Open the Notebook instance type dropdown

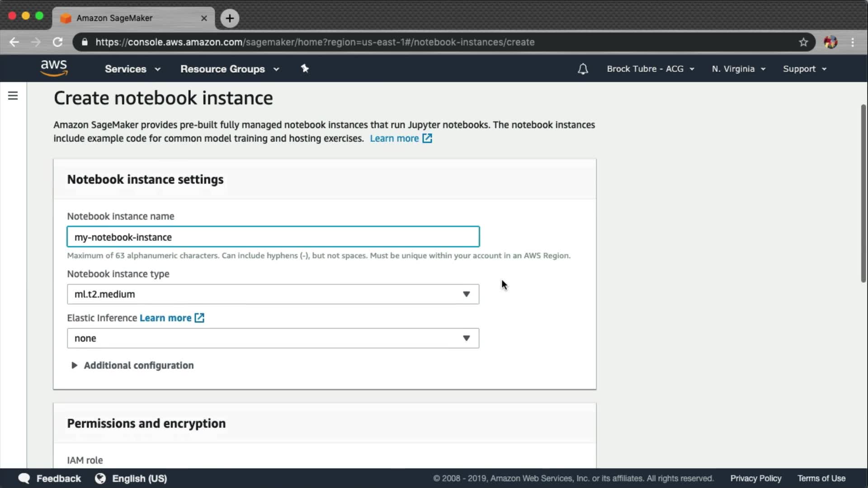(273, 294)
